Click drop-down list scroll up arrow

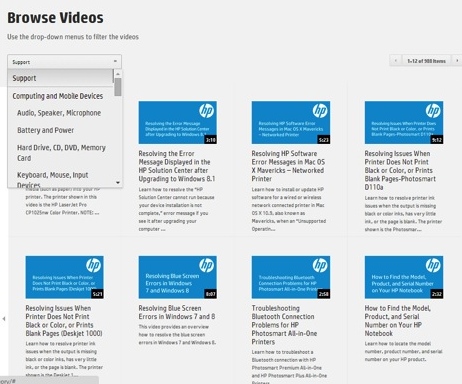[118, 74]
